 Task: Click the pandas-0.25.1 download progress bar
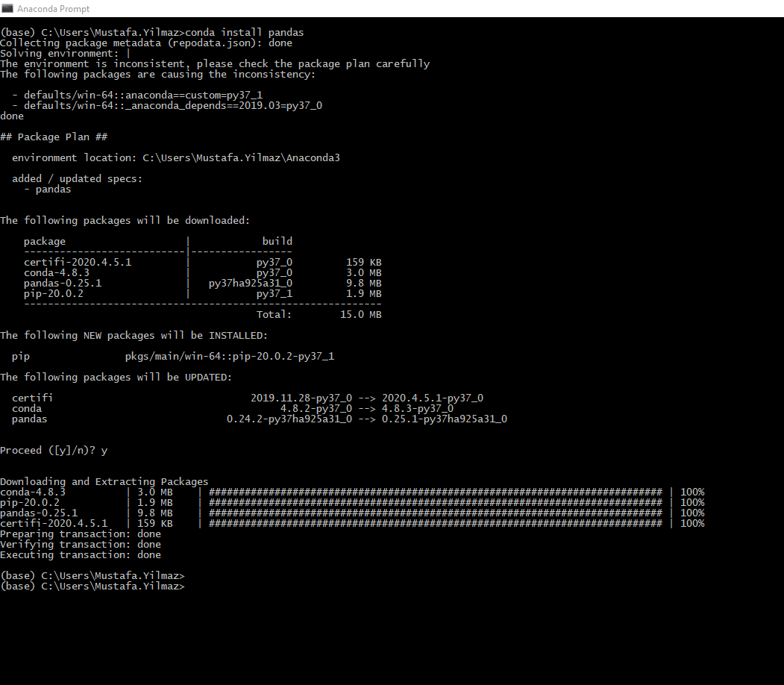coord(436,513)
